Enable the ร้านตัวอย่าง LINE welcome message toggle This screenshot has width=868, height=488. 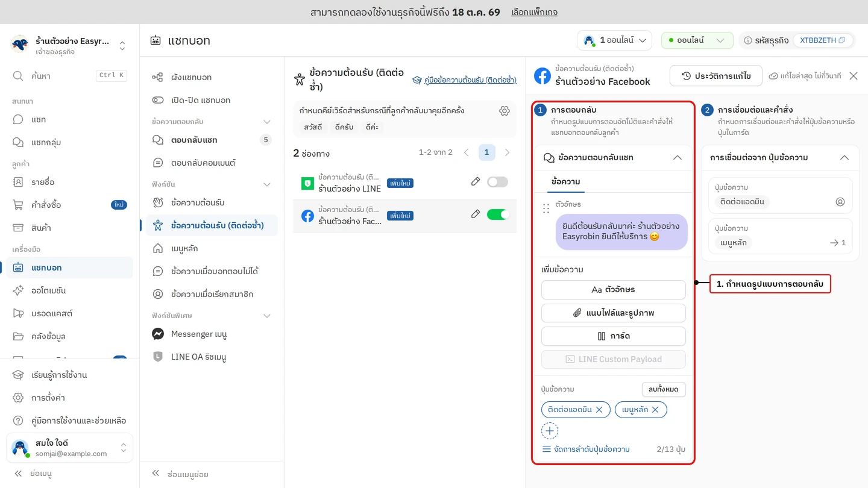pos(497,182)
